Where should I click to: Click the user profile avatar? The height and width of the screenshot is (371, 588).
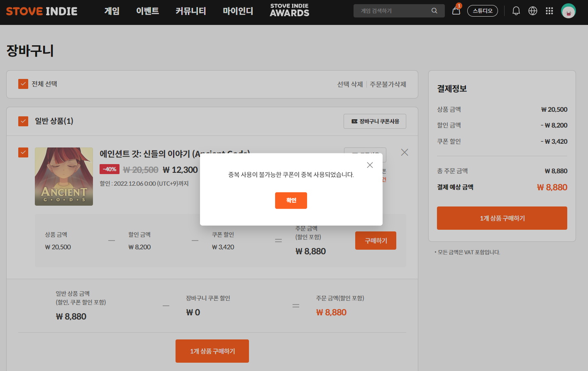coord(568,11)
